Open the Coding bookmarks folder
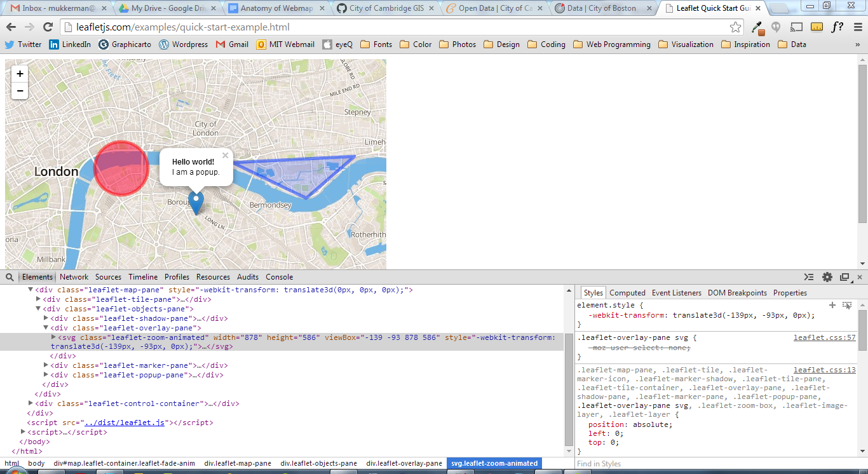The width and height of the screenshot is (868, 474). [546, 44]
